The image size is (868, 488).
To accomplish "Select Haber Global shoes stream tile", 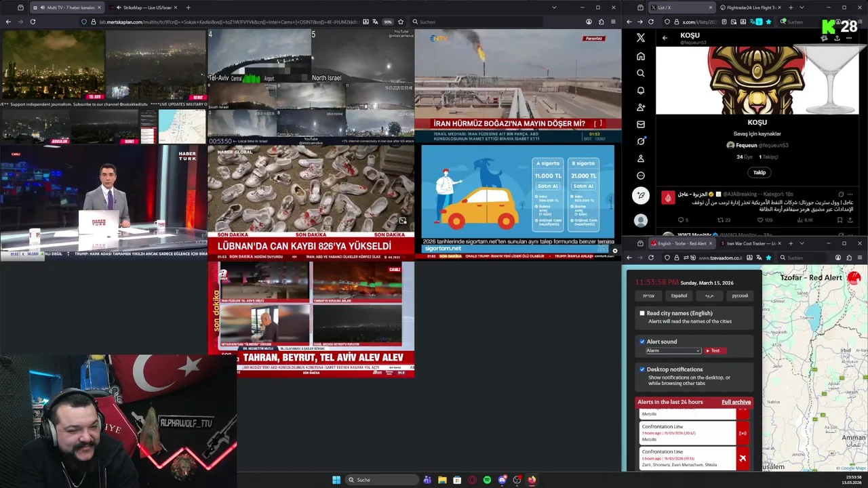I will [311, 202].
